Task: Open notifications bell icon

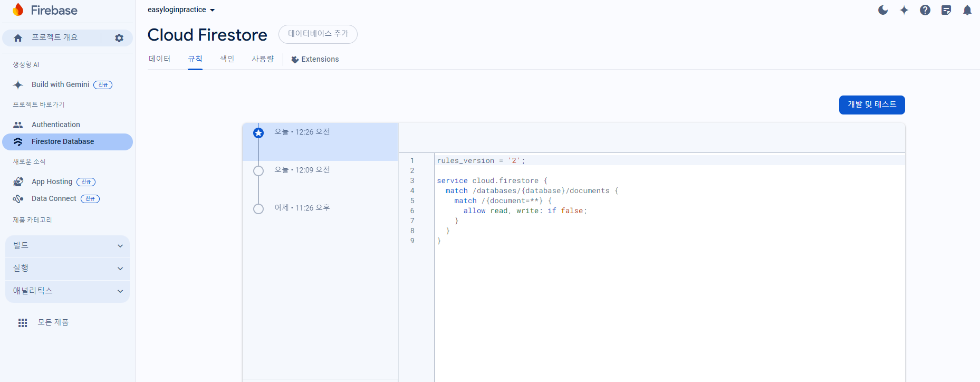Action: click(x=967, y=10)
